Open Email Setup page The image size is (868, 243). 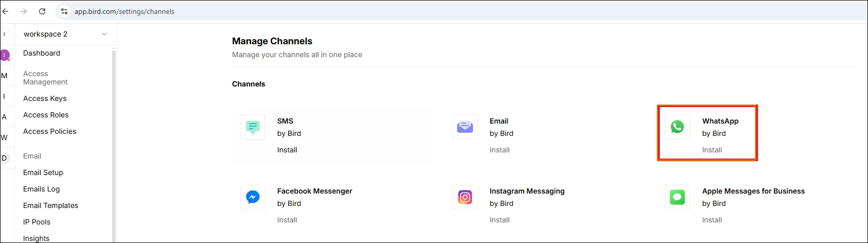pyautogui.click(x=43, y=172)
